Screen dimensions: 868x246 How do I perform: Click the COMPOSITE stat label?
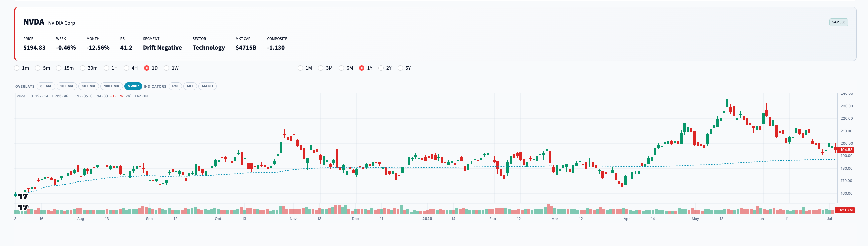[x=277, y=39]
